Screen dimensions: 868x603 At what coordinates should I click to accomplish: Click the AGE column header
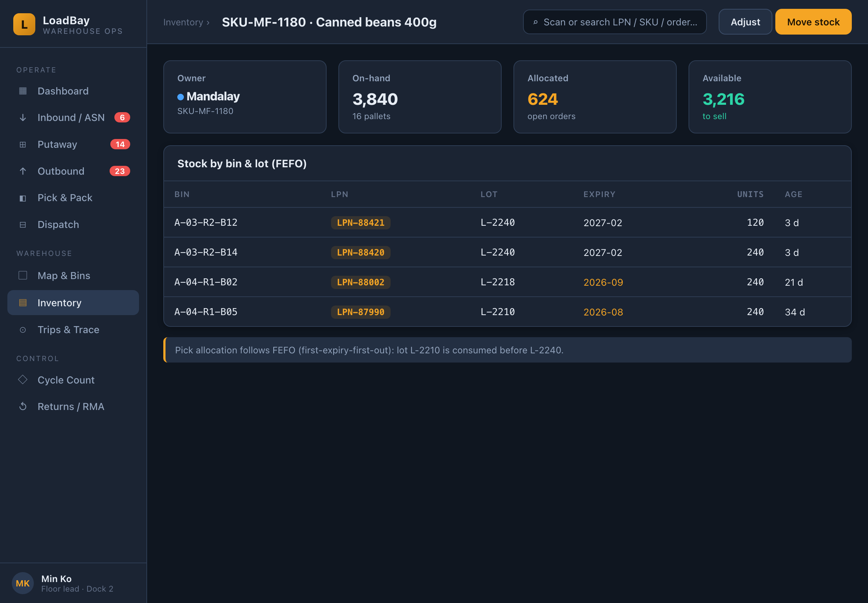click(x=793, y=194)
